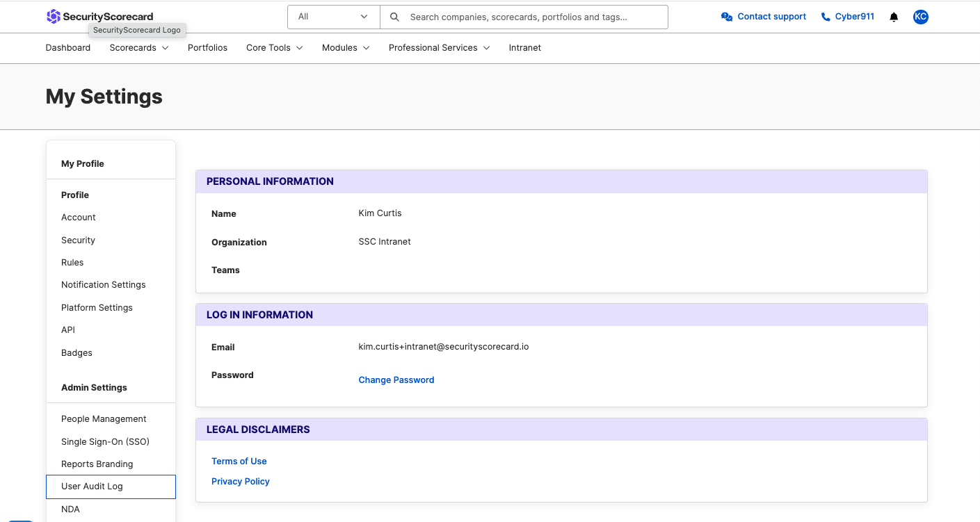
Task: Go to the Dashboard tab
Action: [x=68, y=48]
